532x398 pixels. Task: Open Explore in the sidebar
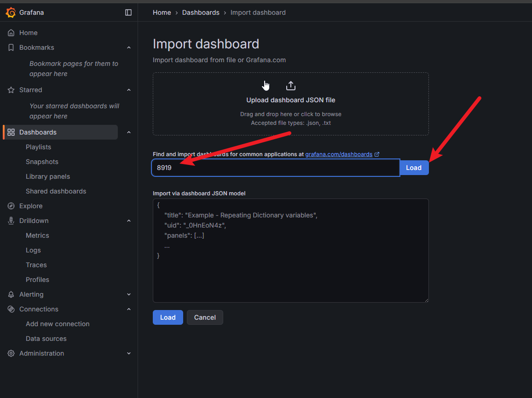[31, 206]
